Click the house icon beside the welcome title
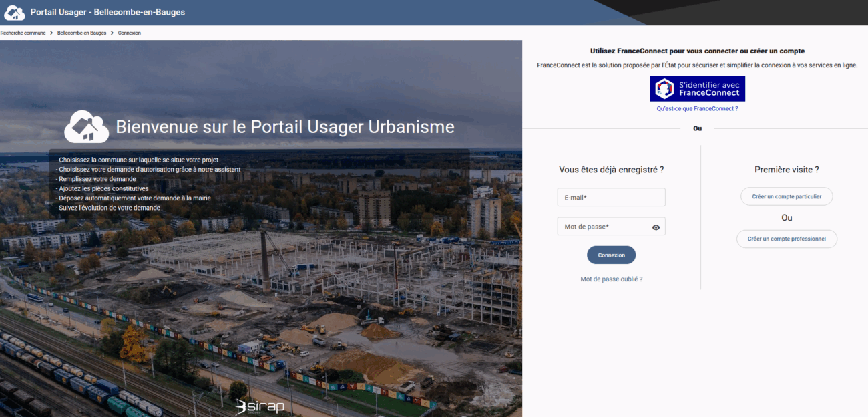This screenshot has width=868, height=417. (87, 126)
